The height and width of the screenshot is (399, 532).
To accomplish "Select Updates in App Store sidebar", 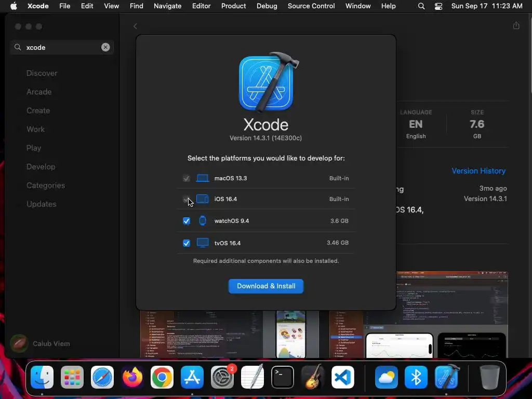I will (x=42, y=204).
